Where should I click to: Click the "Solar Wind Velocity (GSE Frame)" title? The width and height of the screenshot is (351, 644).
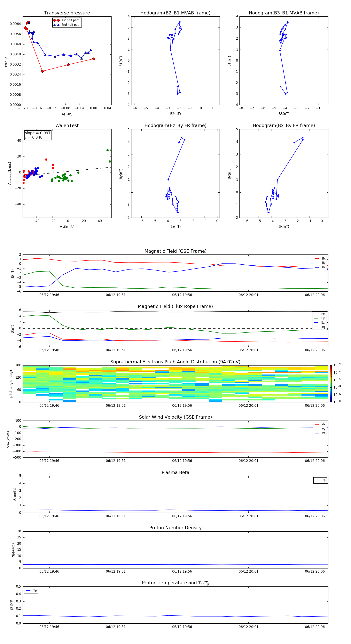pos(175,417)
